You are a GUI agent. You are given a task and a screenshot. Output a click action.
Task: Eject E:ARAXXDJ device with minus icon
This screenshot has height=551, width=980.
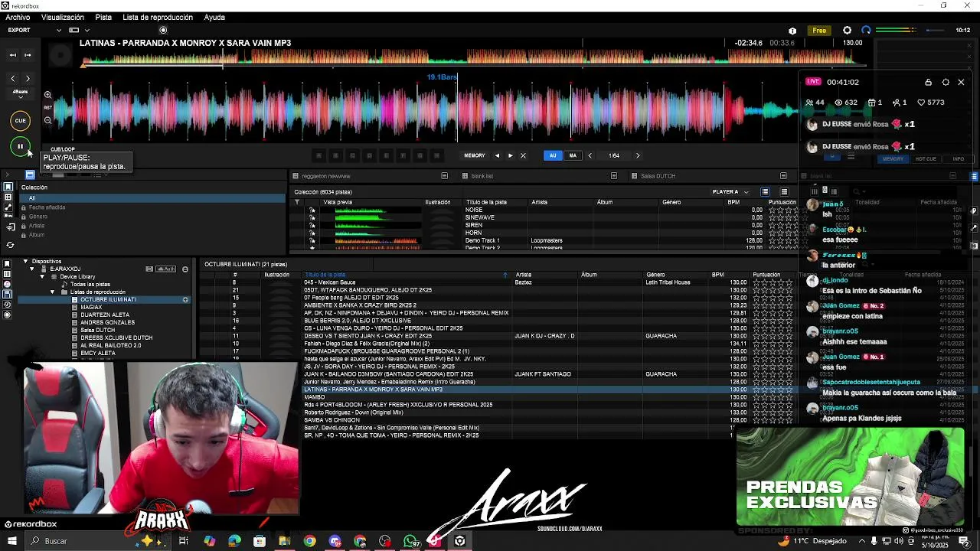point(185,269)
